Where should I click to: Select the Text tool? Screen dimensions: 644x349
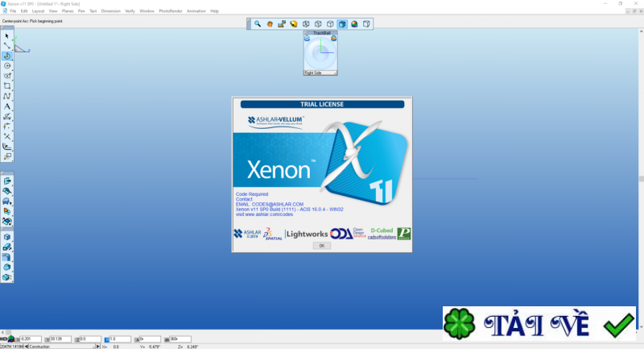point(7,106)
